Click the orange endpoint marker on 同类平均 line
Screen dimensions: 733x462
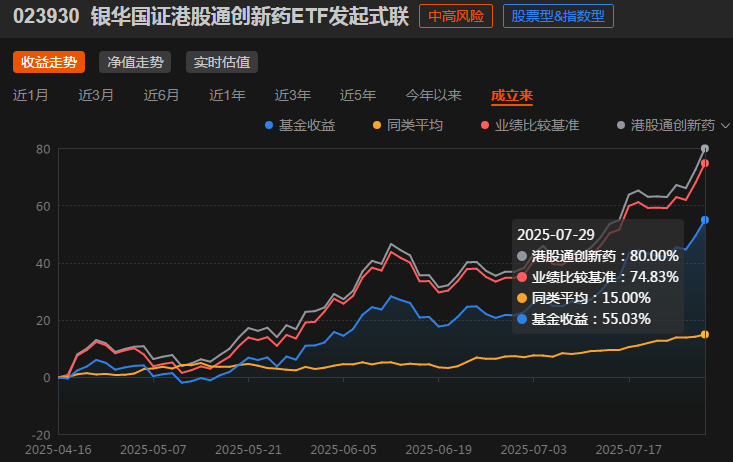tap(705, 334)
